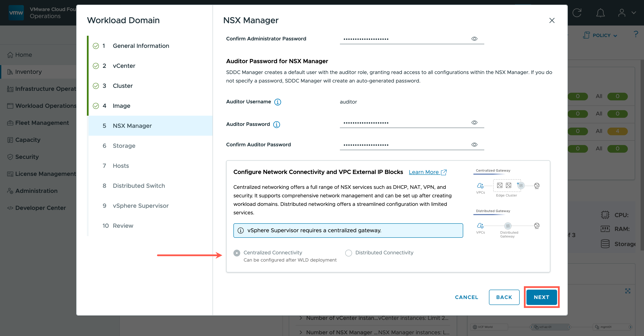Screen dimensions: 644x336
Task: Select the Distributed Connectivity radio button
Action: click(x=348, y=253)
